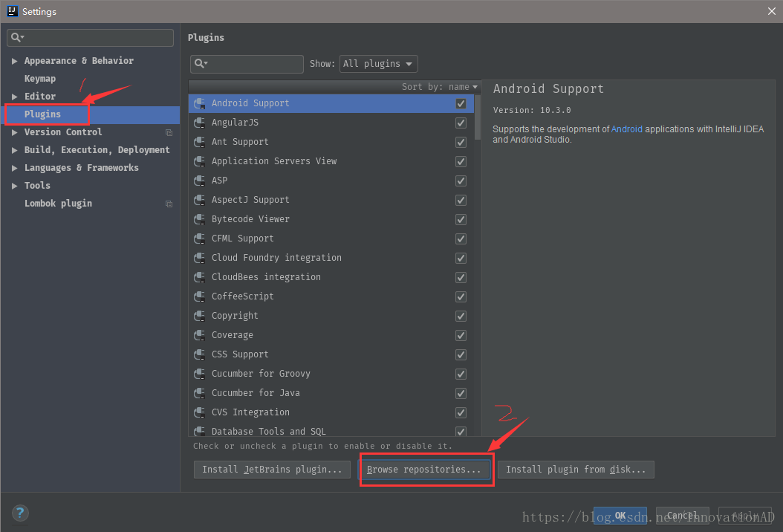Click the Bytecode Viewer plugin icon
This screenshot has height=532, width=783.
click(x=199, y=219)
